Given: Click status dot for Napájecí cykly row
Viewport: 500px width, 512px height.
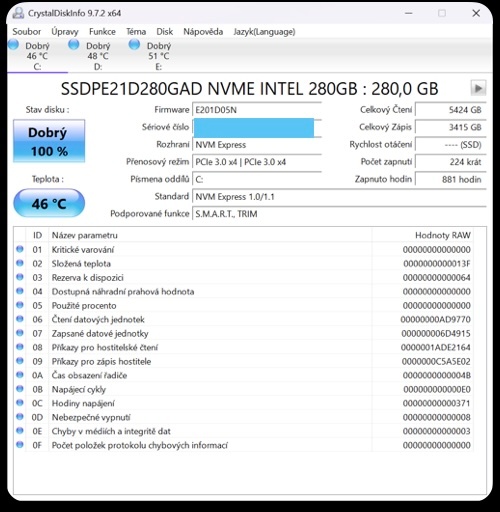Looking at the screenshot, I should pyautogui.click(x=20, y=389).
